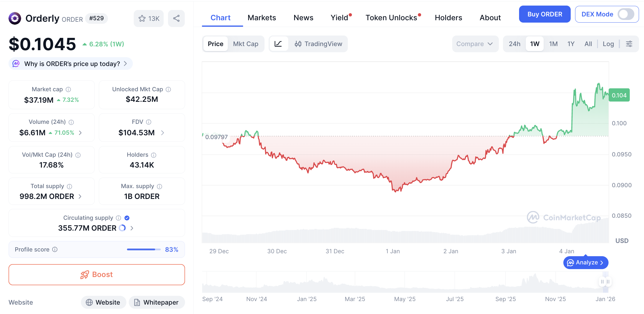
Task: Click the share icon next to watchlist
Action: point(176,18)
